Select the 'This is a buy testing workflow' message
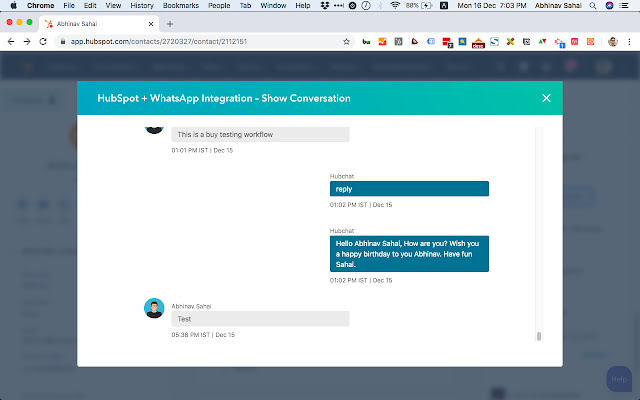Screen dimensions: 640x400 point(260,134)
